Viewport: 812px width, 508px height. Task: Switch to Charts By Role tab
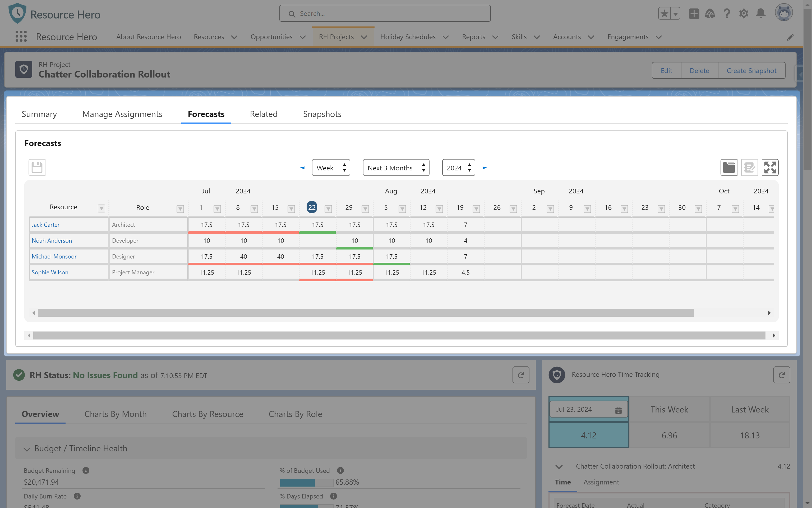click(295, 414)
